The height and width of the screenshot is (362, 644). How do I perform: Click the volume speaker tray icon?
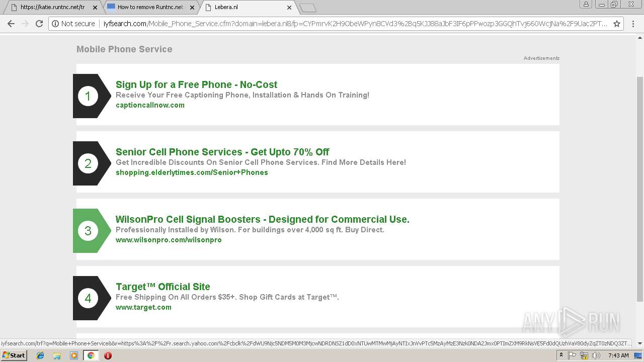point(596,355)
